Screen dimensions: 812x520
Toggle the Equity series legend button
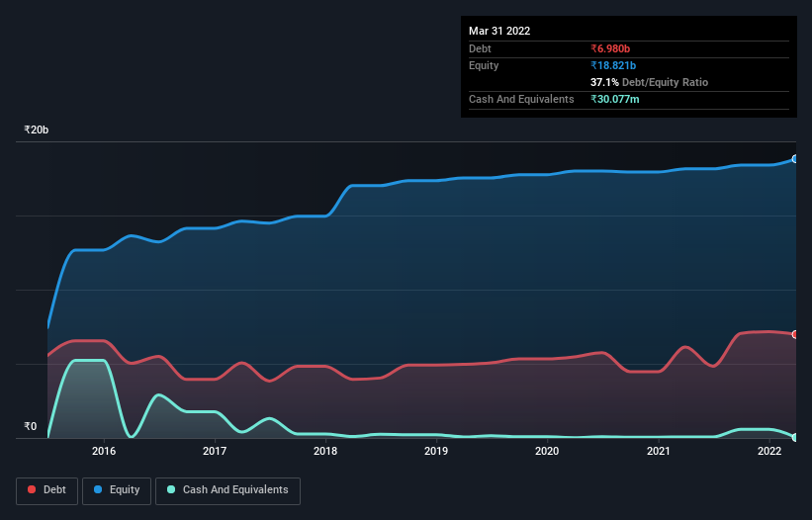tap(117, 490)
